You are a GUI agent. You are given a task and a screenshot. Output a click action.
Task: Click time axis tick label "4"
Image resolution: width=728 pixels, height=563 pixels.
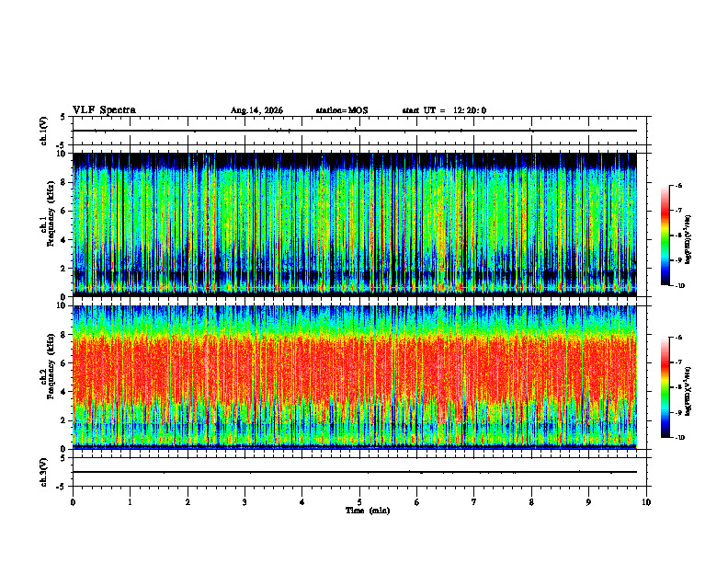pyautogui.click(x=302, y=502)
